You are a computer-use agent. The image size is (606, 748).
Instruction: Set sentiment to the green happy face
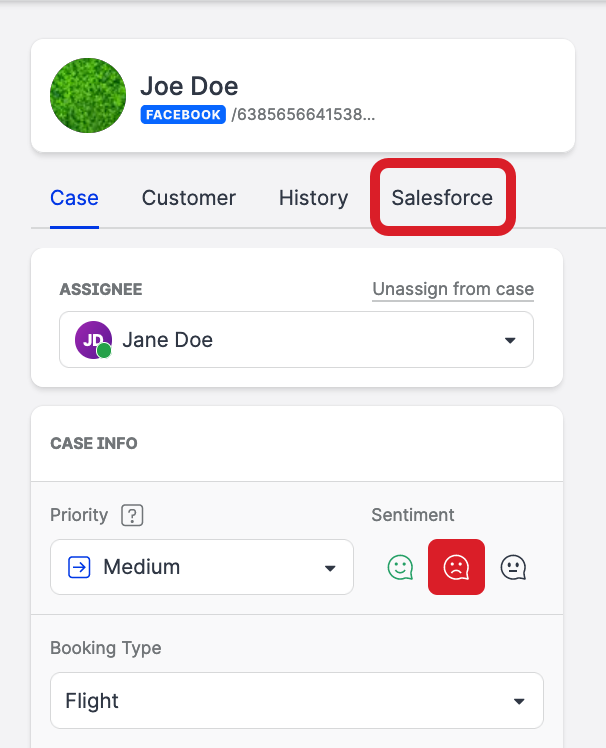400,567
